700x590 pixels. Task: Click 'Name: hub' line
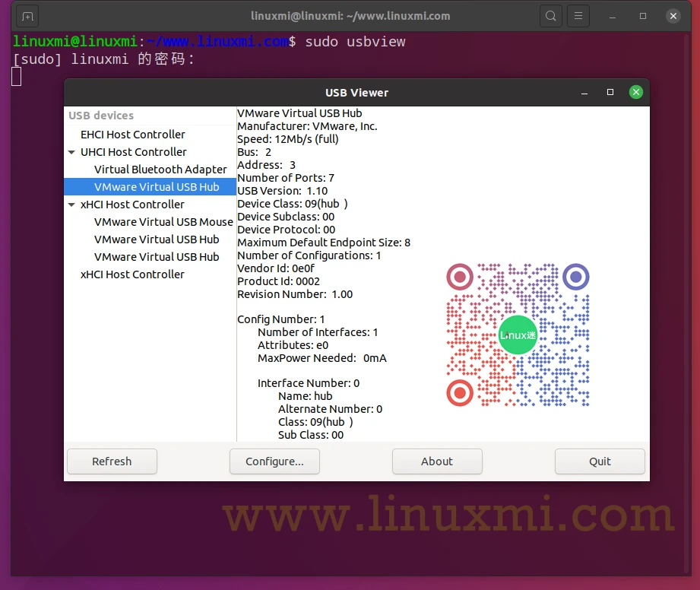(306, 396)
